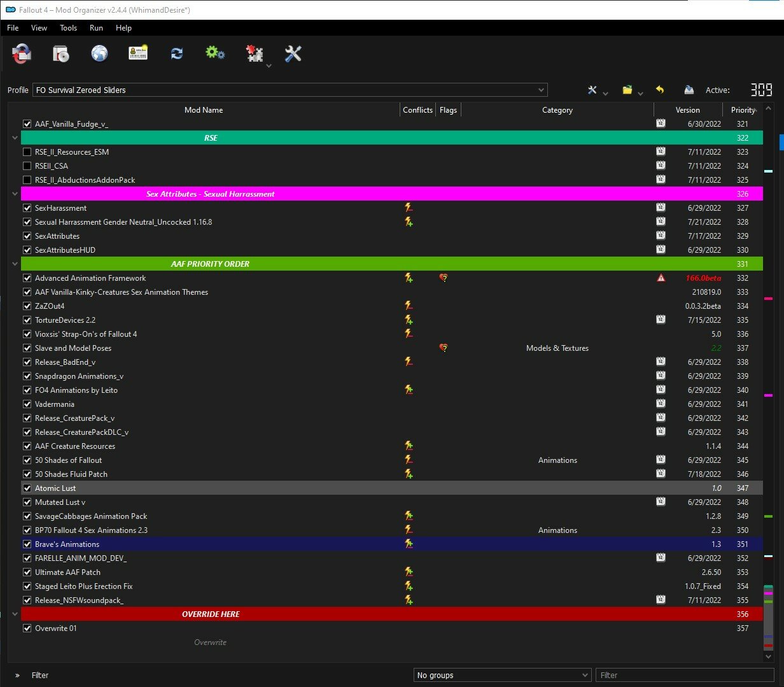Sort by Conflicts column header
This screenshot has width=784, height=687.
click(x=418, y=110)
